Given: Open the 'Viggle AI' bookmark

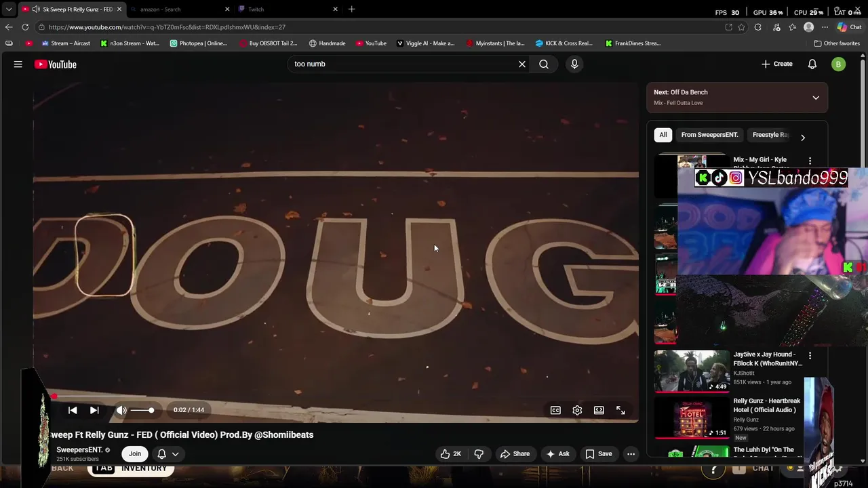Looking at the screenshot, I should [x=426, y=43].
